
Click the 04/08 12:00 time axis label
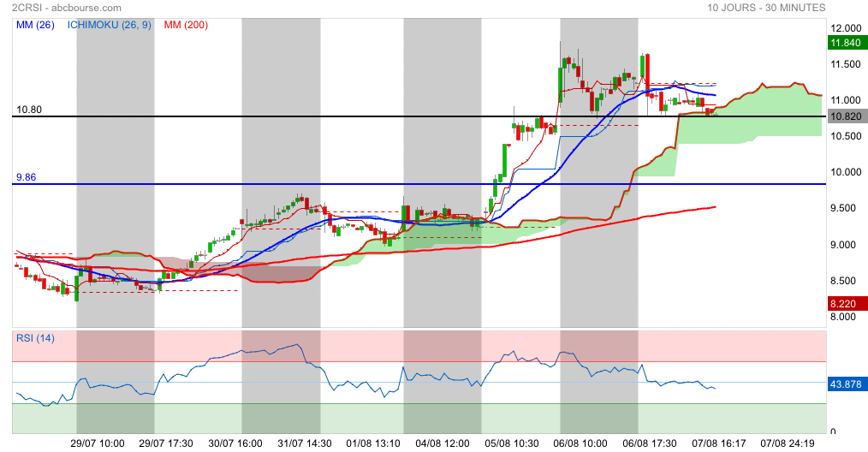443,443
